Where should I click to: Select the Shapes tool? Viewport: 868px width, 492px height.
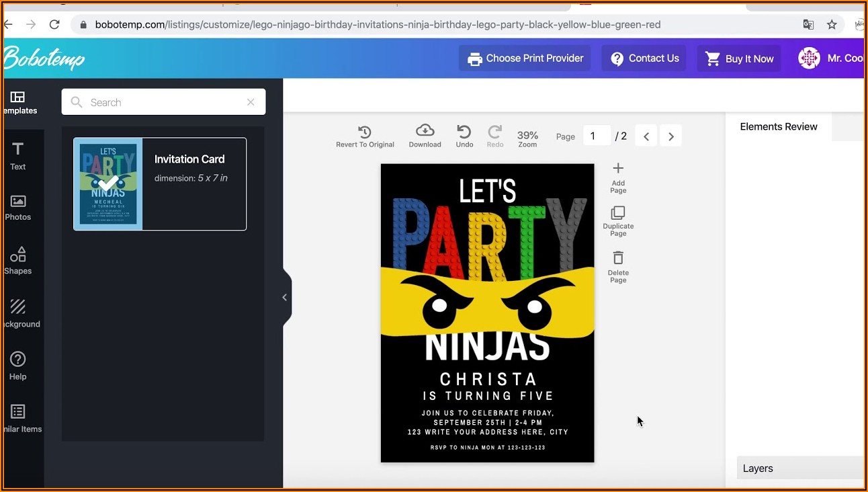click(18, 260)
